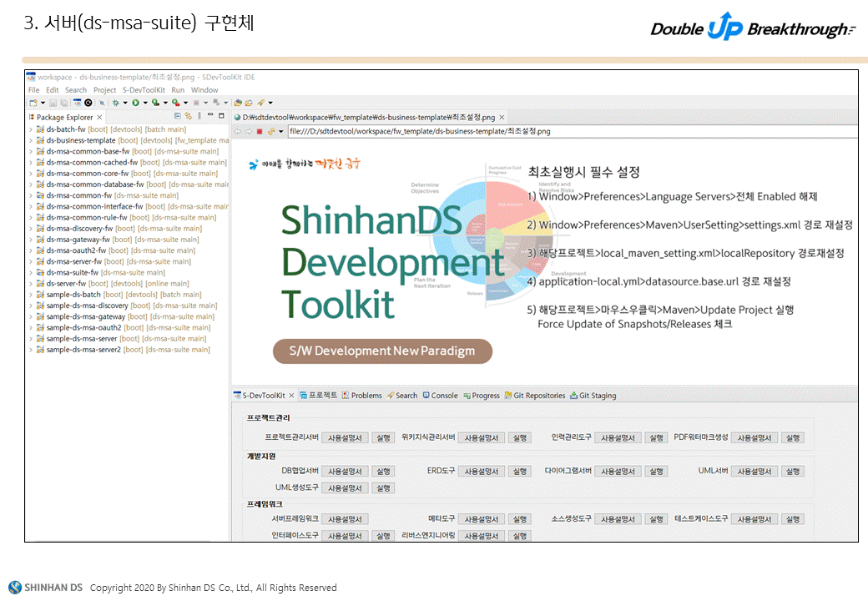Click the Run External Tools icon

[x=175, y=103]
